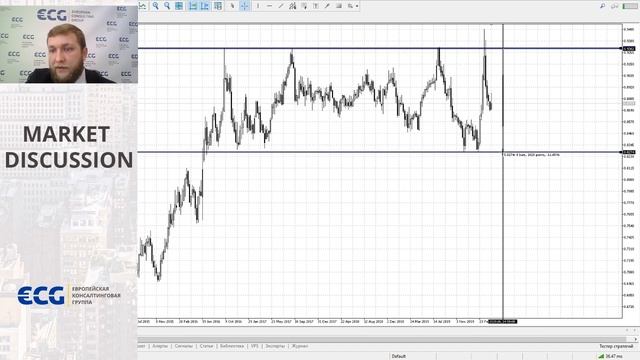Tile chart windows with grid icon

179,6
